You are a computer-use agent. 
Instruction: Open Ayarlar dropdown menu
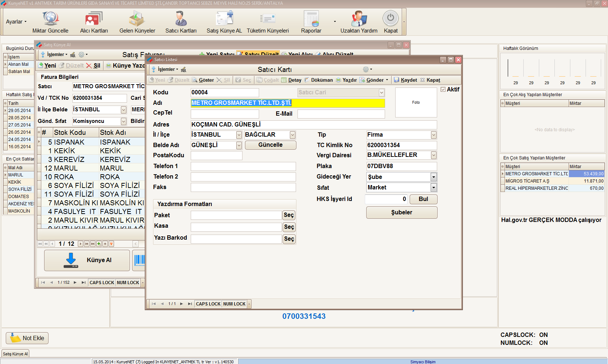point(16,22)
